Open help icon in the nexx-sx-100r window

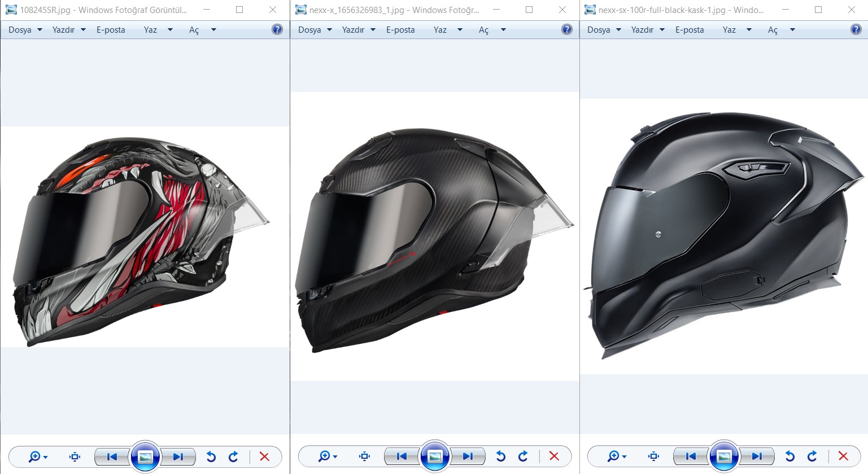click(856, 29)
